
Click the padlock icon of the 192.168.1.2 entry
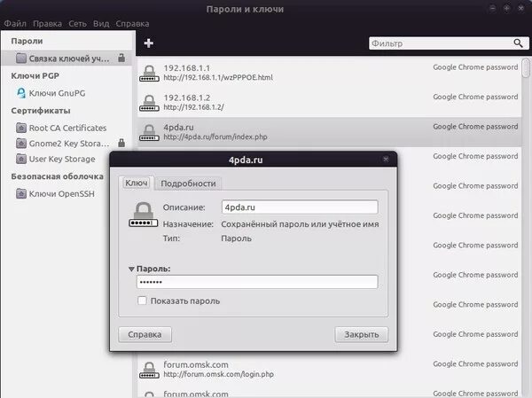pos(149,103)
